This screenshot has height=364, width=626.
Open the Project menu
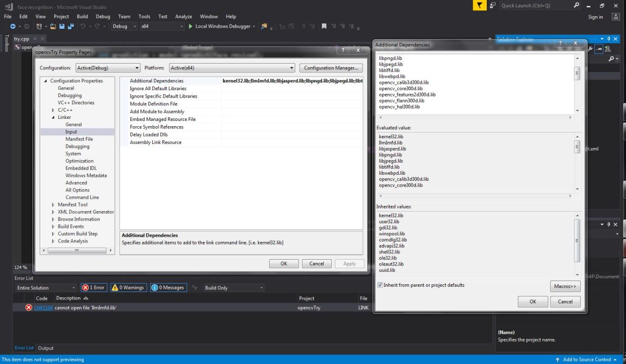[61, 17]
